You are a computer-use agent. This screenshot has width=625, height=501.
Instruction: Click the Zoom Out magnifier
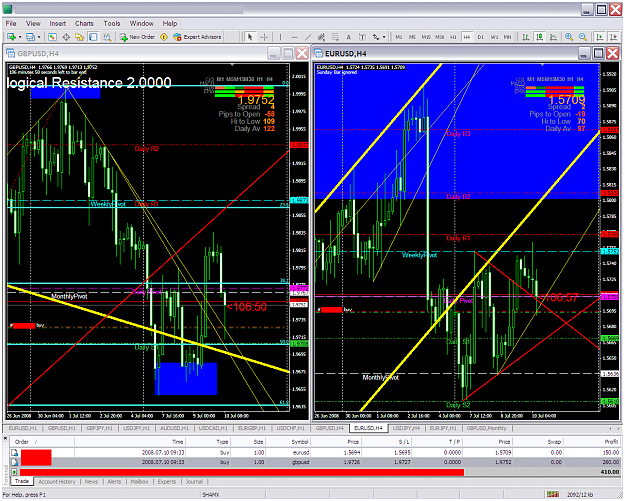click(x=583, y=37)
